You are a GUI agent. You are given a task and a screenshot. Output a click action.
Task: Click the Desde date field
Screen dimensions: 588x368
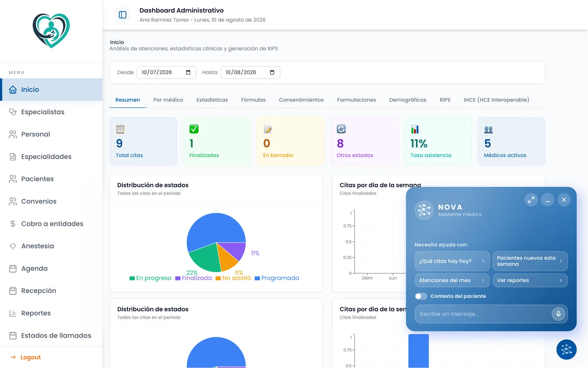pyautogui.click(x=166, y=72)
